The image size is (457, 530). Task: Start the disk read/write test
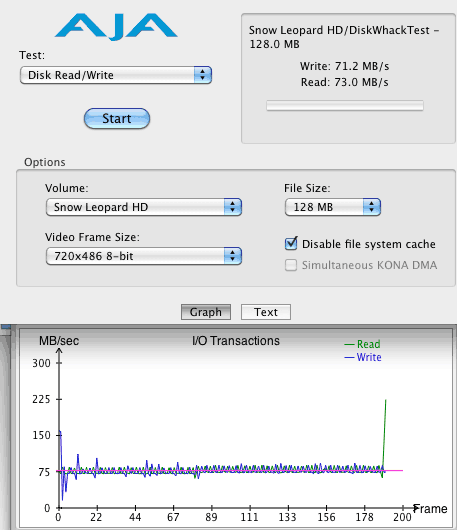click(x=117, y=118)
